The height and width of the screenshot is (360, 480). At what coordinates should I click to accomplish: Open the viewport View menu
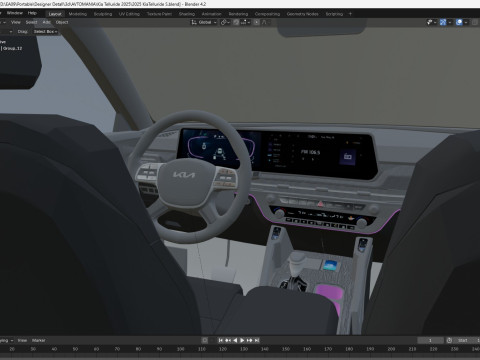[16, 22]
